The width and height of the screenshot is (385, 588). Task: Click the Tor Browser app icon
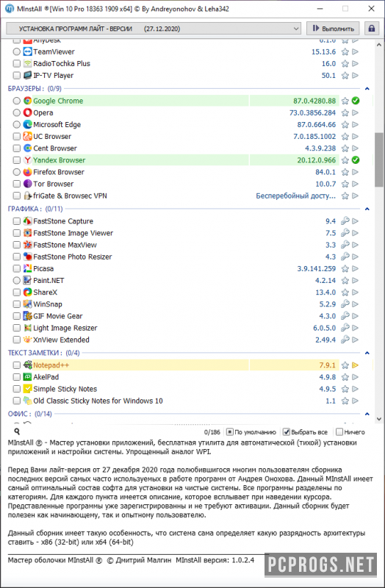27,184
